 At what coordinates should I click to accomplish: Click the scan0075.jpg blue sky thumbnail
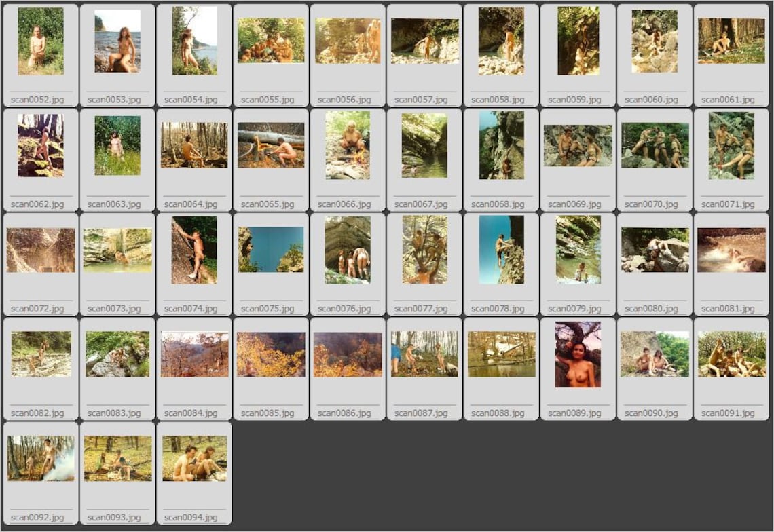coord(271,250)
